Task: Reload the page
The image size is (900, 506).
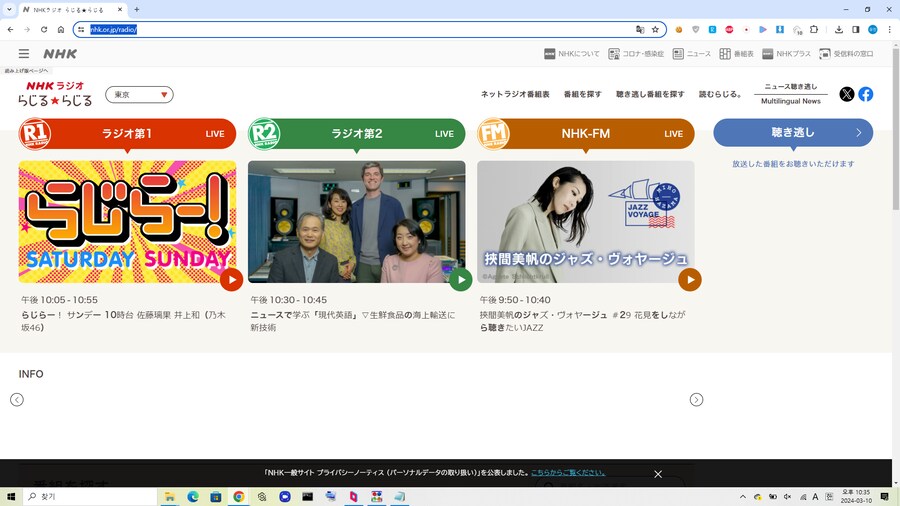Action: click(x=44, y=29)
